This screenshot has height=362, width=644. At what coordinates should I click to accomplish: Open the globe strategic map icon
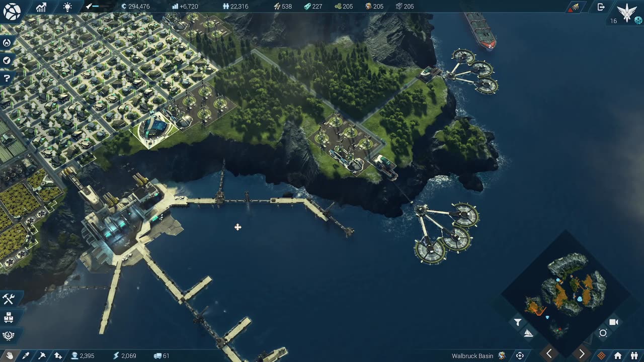click(x=12, y=11)
